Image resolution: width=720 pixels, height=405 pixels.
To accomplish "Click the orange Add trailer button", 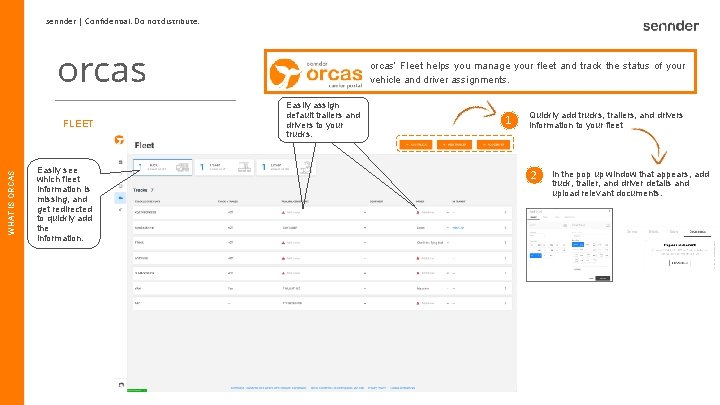I will (454, 145).
